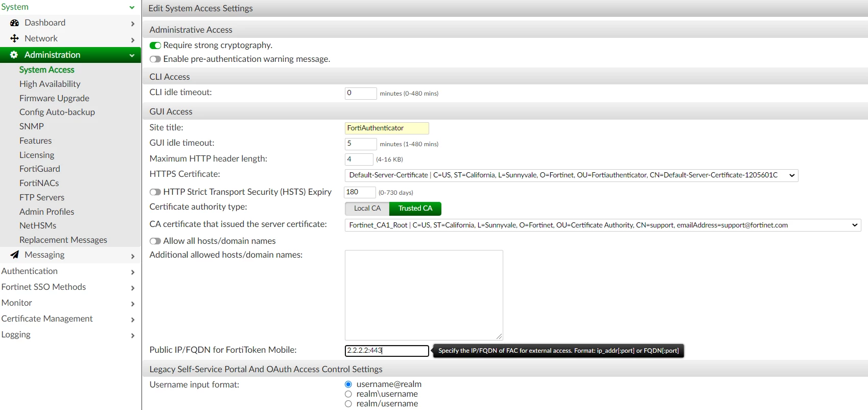
Task: Click the Site title field
Action: 387,128
